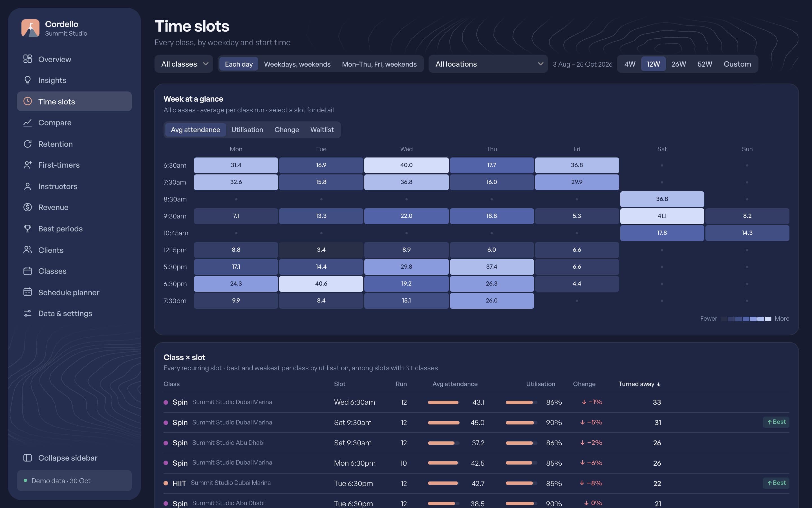Click the Best tag on HIIT row
This screenshot has width=812, height=508.
(776, 483)
